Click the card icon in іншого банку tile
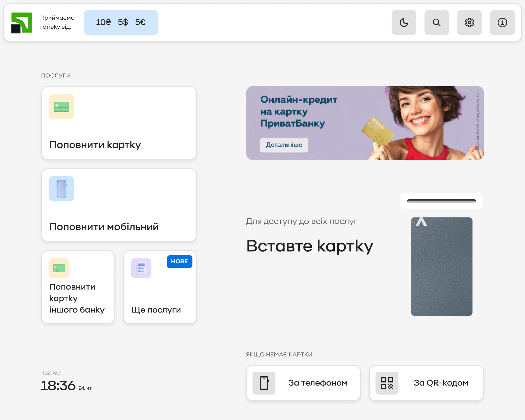Viewport: 525px width, 420px height. click(x=59, y=268)
